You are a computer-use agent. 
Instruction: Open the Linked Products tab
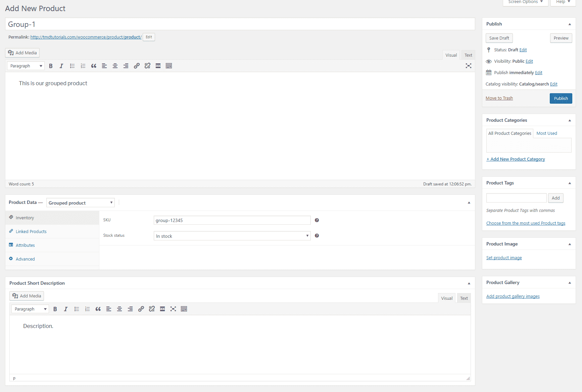point(31,232)
